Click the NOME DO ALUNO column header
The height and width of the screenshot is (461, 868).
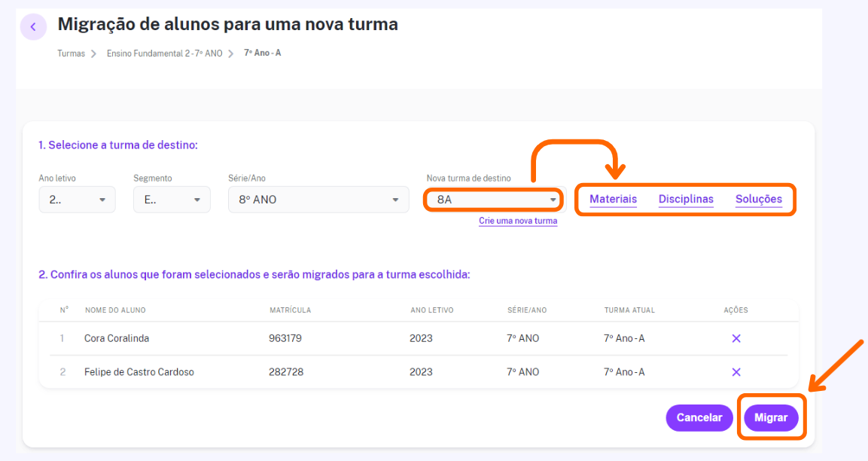point(115,310)
